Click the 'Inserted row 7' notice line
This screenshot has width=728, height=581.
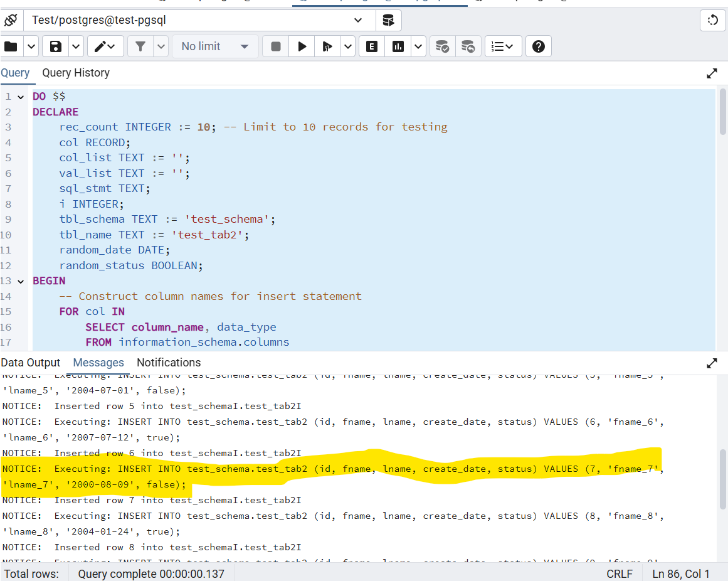(x=152, y=500)
